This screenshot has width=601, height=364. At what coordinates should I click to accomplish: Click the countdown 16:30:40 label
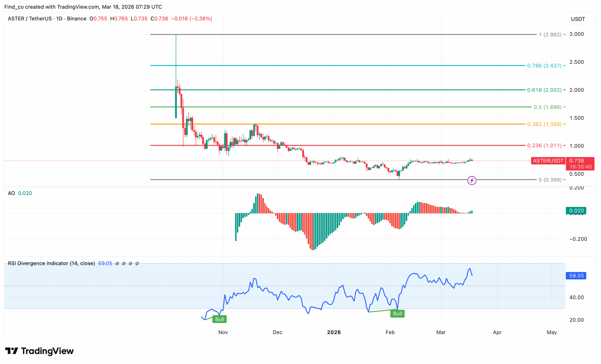click(x=581, y=167)
